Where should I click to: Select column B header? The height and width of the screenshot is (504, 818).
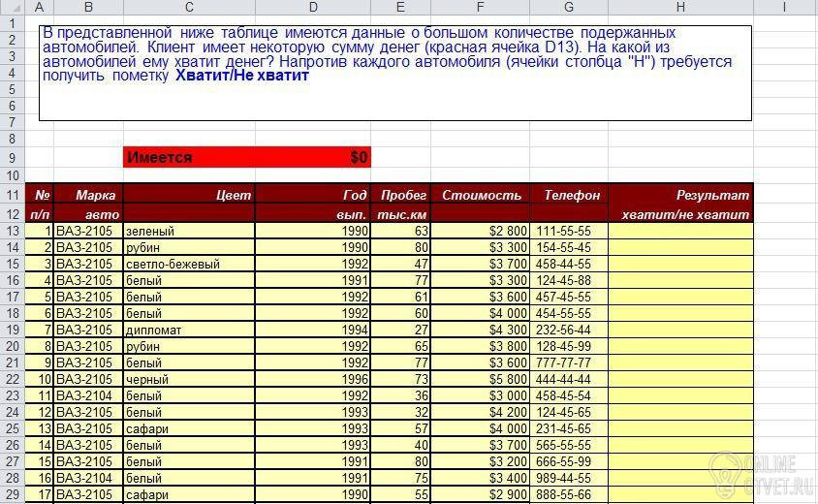pyautogui.click(x=89, y=7)
